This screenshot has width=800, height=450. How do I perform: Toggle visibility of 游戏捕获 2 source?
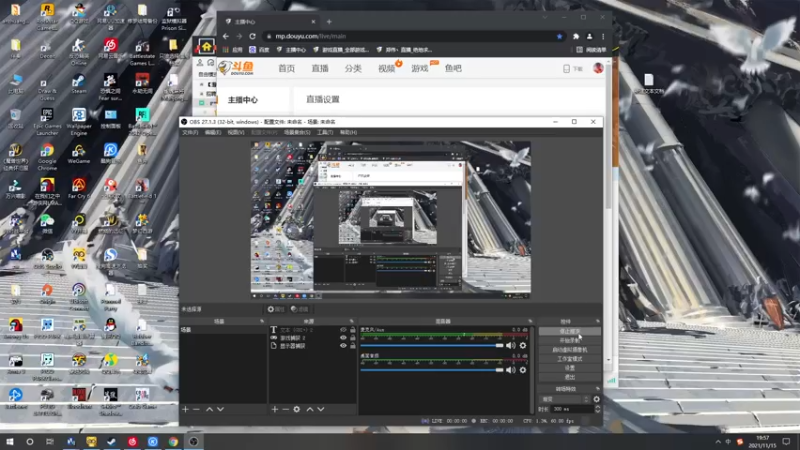click(x=343, y=338)
